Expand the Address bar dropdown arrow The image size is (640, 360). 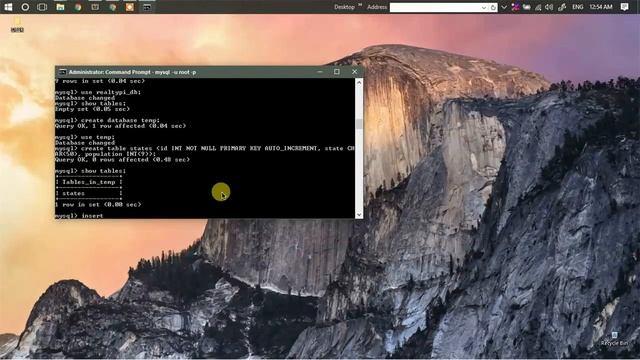coord(484,7)
